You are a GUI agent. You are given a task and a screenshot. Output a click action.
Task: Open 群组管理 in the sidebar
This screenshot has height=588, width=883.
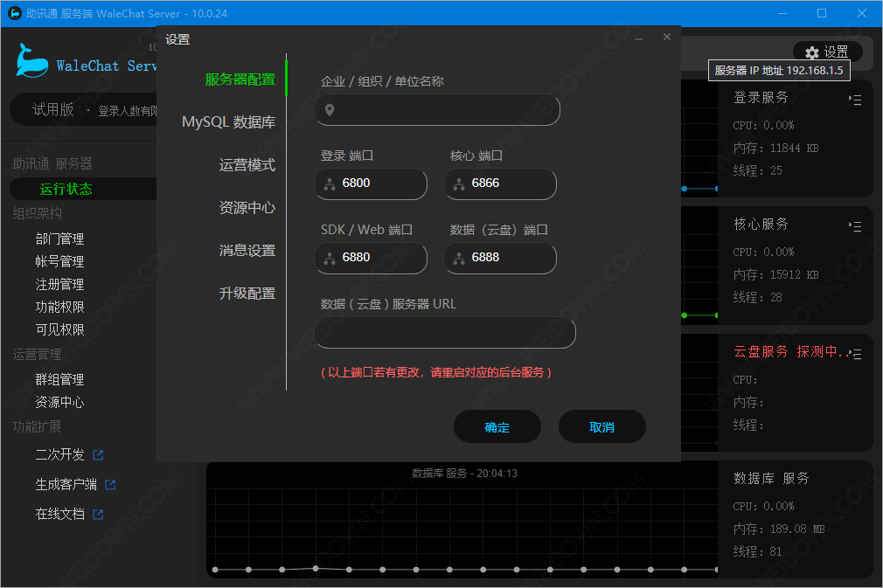coord(59,380)
